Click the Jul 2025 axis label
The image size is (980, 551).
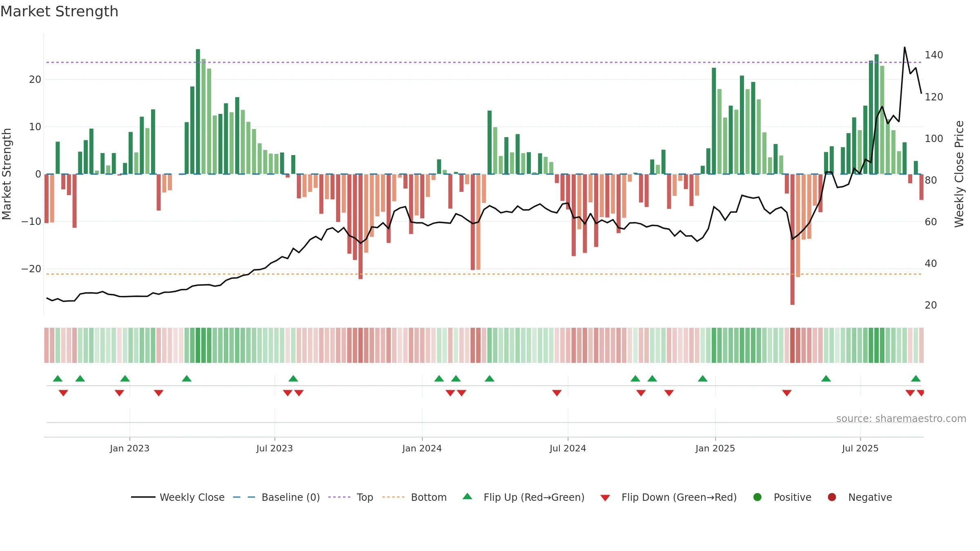860,448
